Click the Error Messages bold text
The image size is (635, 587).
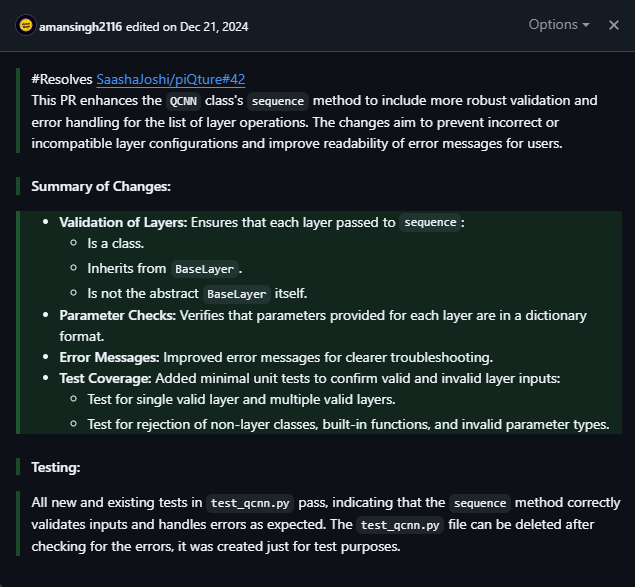(109, 357)
